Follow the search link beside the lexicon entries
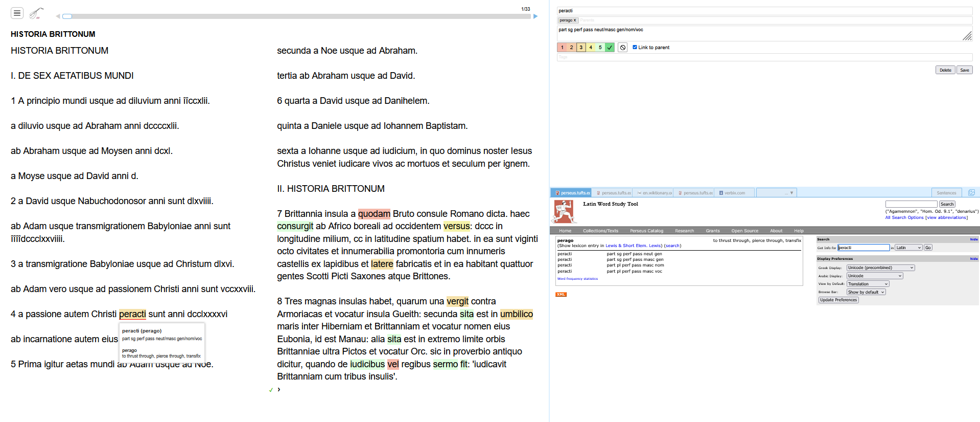 pos(672,246)
